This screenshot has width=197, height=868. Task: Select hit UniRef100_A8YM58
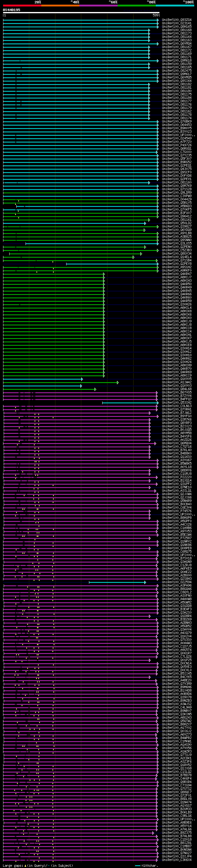(177, 433)
